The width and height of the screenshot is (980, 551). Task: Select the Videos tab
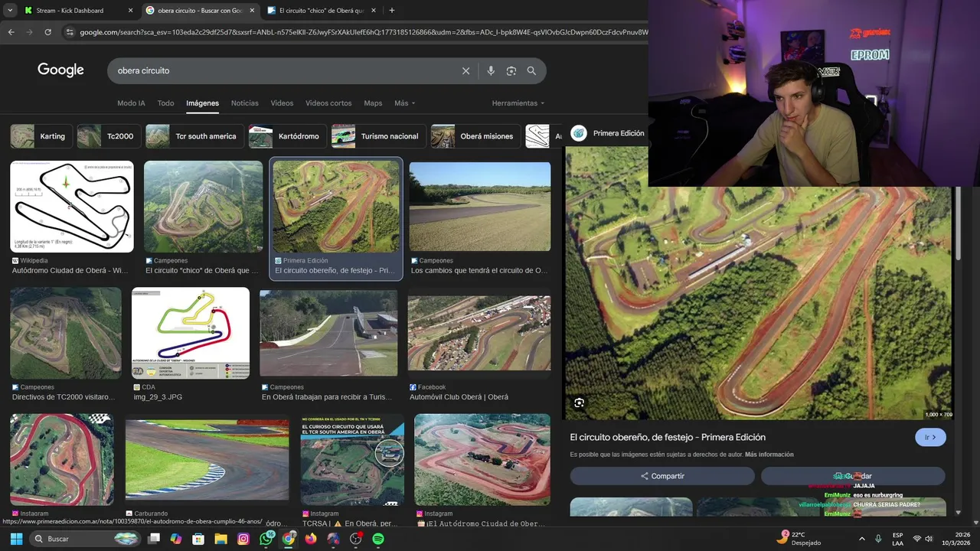282,103
